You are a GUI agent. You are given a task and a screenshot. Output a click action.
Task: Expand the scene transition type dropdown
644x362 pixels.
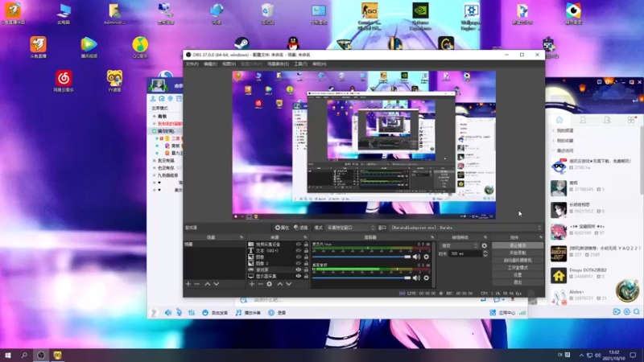tap(459, 245)
